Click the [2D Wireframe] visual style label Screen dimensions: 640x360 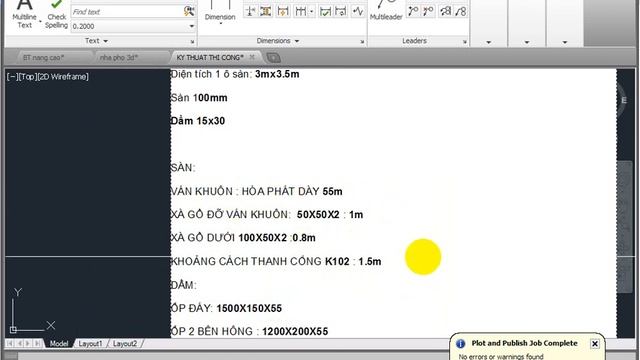point(63,77)
